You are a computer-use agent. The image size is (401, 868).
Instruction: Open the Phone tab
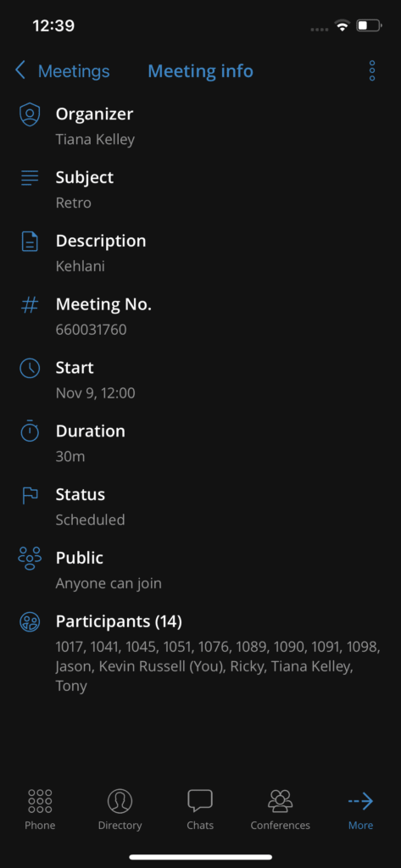pyautogui.click(x=40, y=810)
